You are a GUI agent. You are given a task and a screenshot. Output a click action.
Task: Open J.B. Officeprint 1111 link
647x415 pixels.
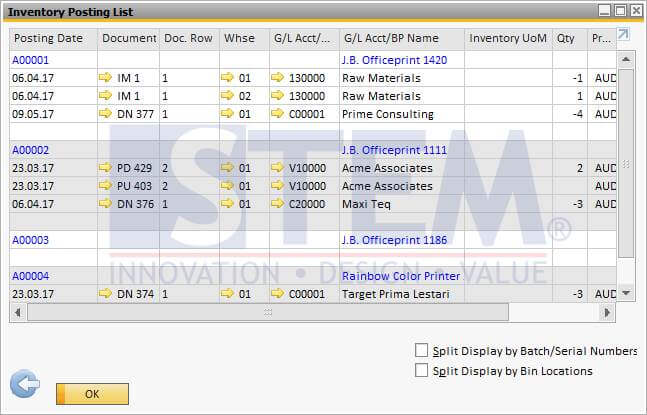pos(394,150)
